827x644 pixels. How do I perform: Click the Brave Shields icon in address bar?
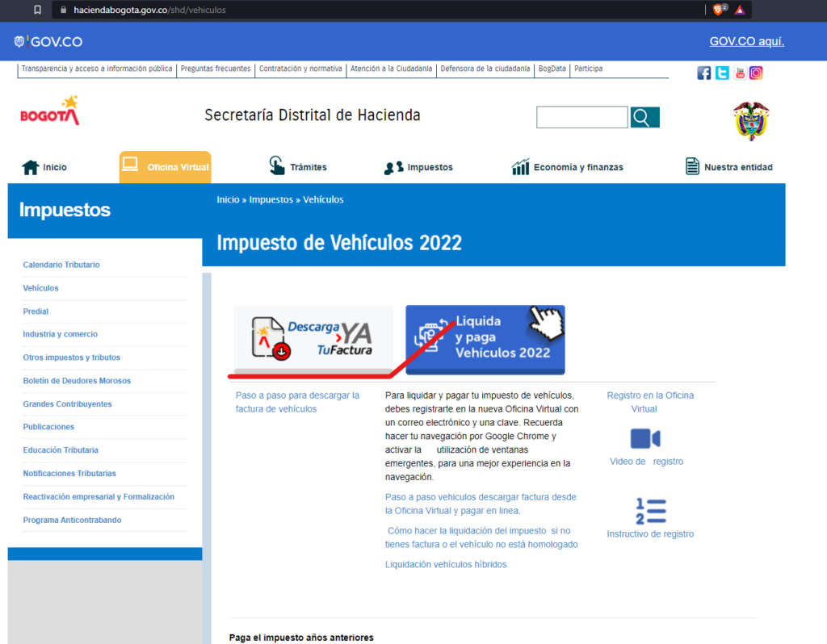[x=718, y=10]
